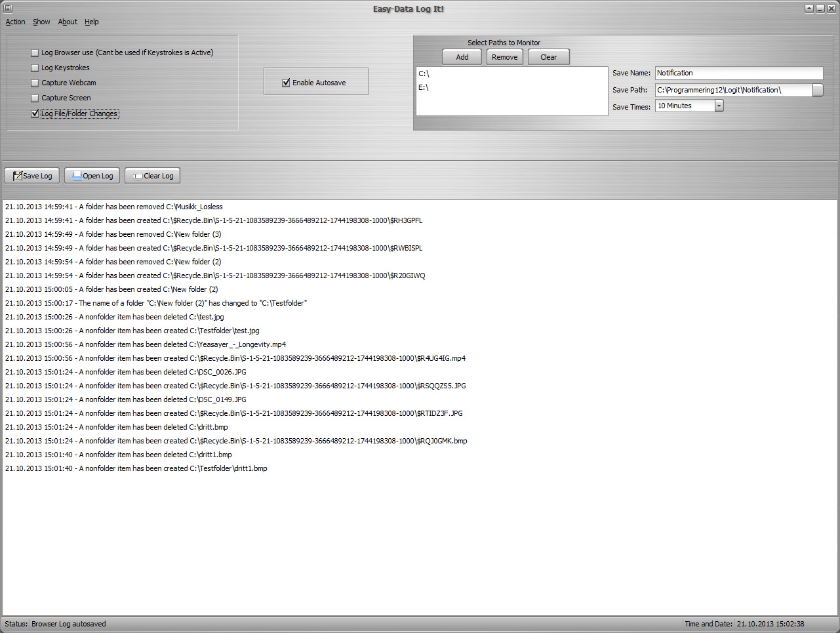Enable Capture Screen checkbox

click(x=35, y=98)
